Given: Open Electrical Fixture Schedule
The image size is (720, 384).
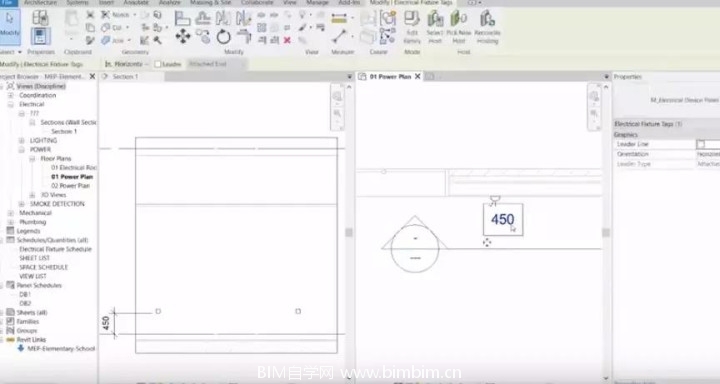Looking at the screenshot, I should (x=56, y=249).
